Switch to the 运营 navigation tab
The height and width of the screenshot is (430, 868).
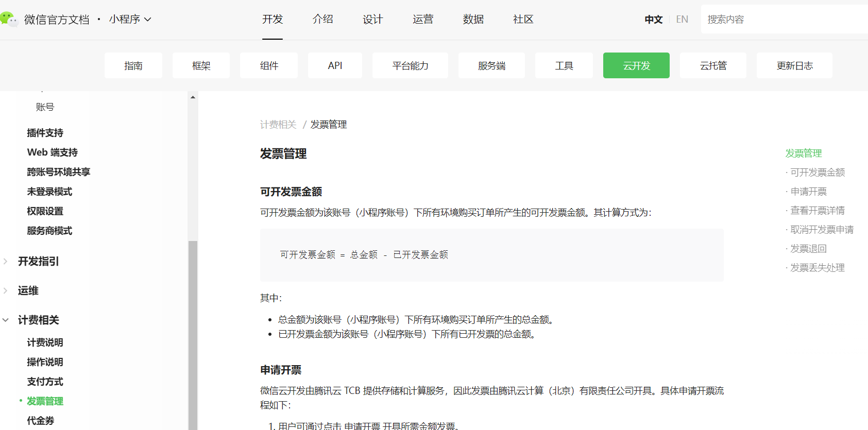pyautogui.click(x=423, y=19)
